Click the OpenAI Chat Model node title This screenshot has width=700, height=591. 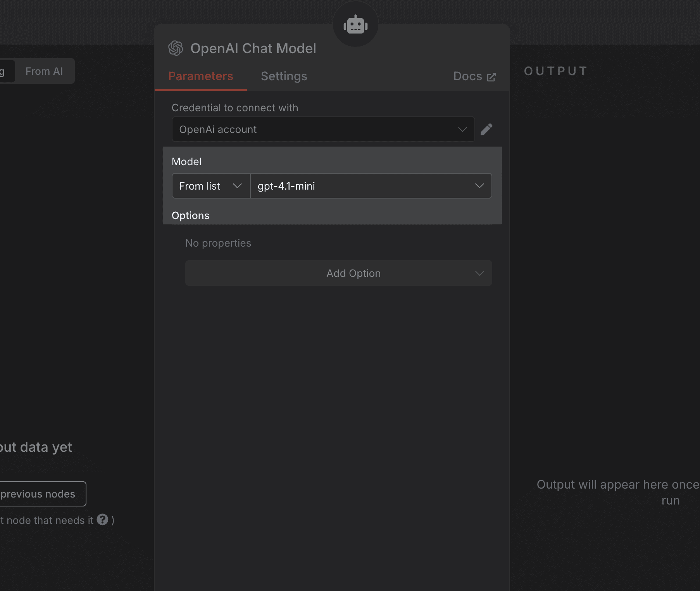click(253, 48)
